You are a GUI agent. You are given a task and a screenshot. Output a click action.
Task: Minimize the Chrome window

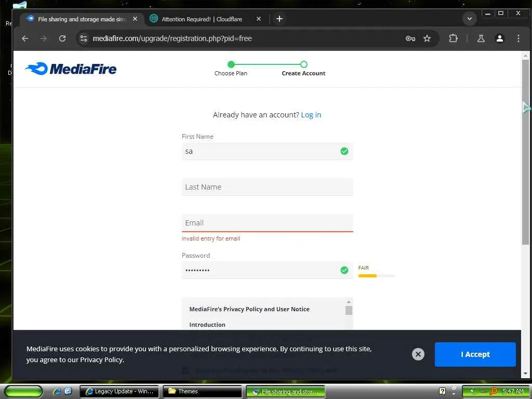click(488, 14)
